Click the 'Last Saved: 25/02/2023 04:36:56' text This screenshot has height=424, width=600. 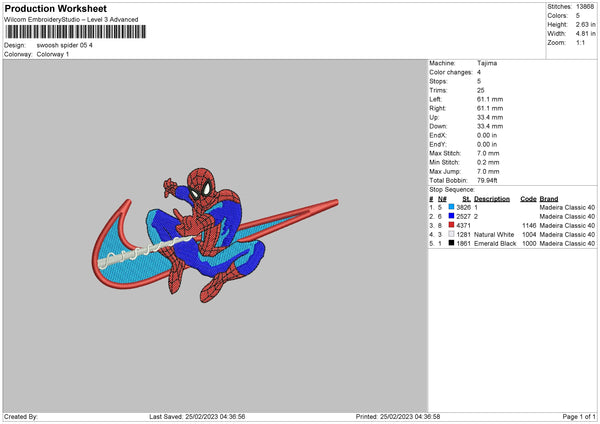tap(197, 416)
